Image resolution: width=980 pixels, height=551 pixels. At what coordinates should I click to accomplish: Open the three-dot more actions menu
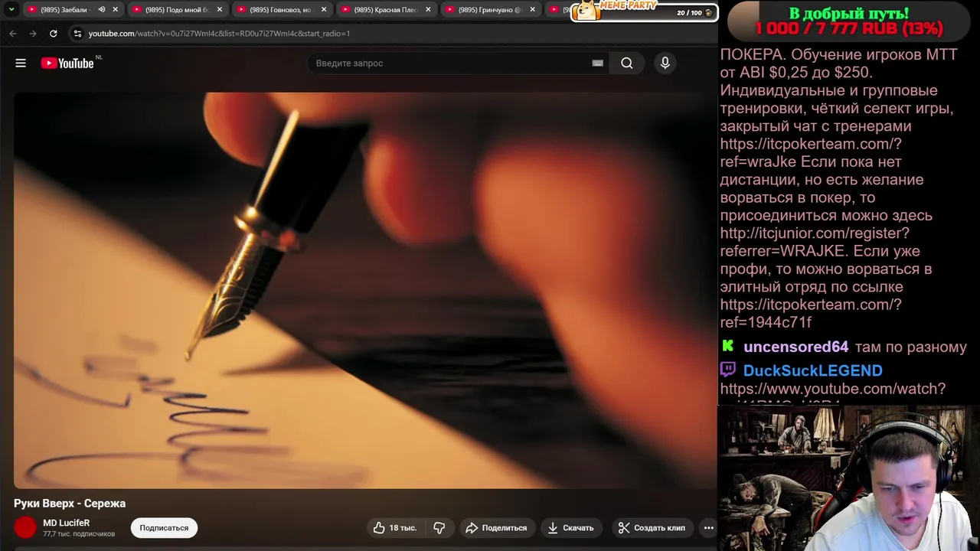[709, 528]
